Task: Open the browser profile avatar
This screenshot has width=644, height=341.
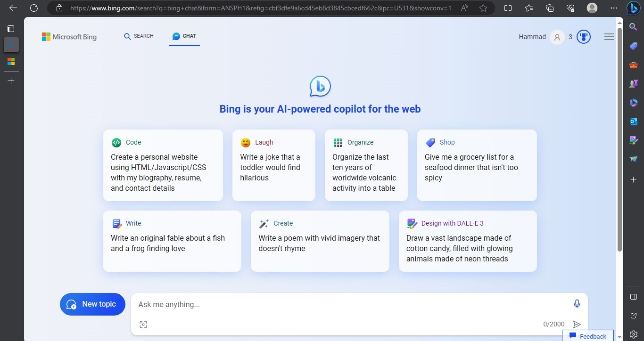Action: (592, 8)
